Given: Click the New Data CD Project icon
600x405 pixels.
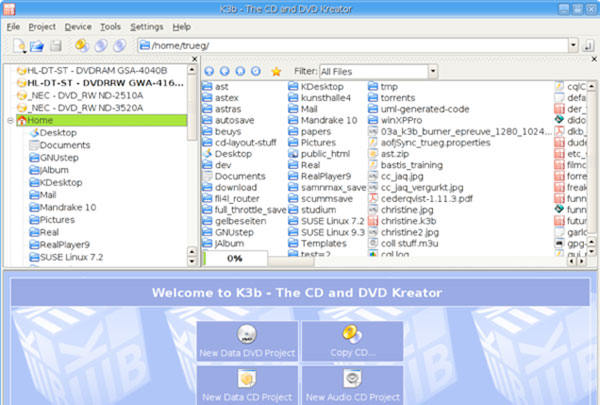Looking at the screenshot, I should tap(247, 379).
